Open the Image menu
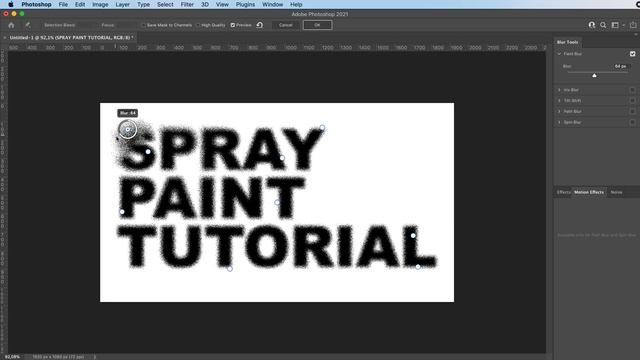Screen dimensions: 640x360 point(100,4)
